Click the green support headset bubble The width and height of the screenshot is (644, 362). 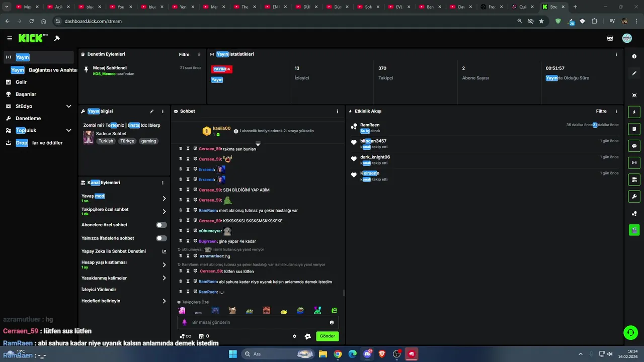(630, 332)
